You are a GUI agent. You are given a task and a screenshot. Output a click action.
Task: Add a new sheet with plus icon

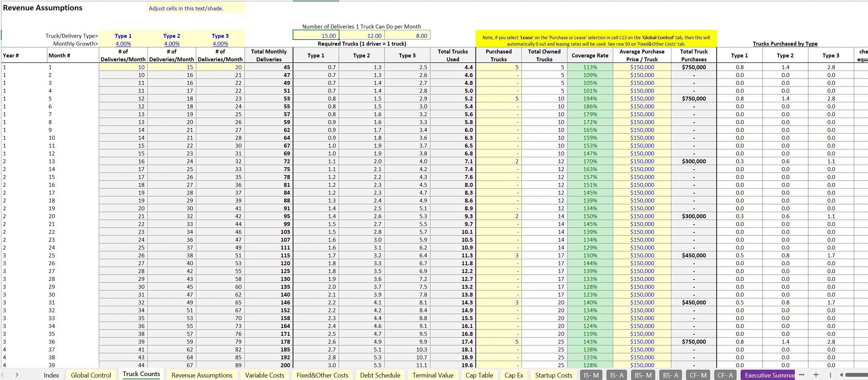(816, 375)
